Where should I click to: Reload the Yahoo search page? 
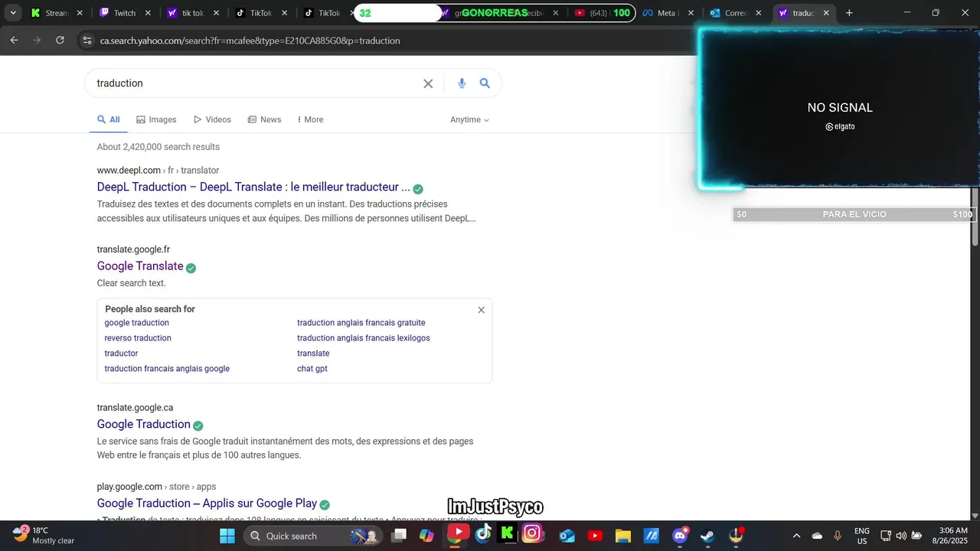click(x=60, y=41)
